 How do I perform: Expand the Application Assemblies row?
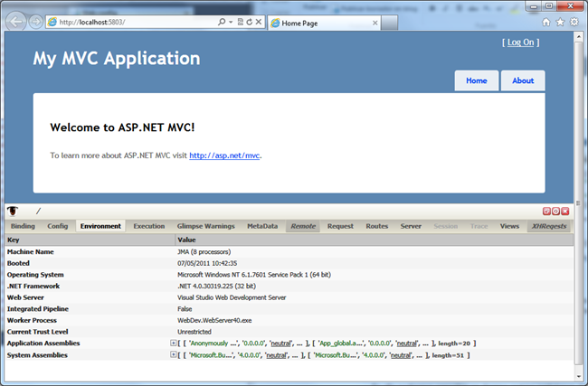(x=174, y=344)
